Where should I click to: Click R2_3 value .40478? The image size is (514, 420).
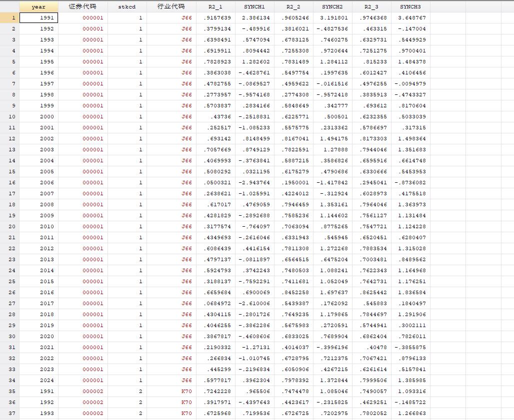click(x=371, y=347)
